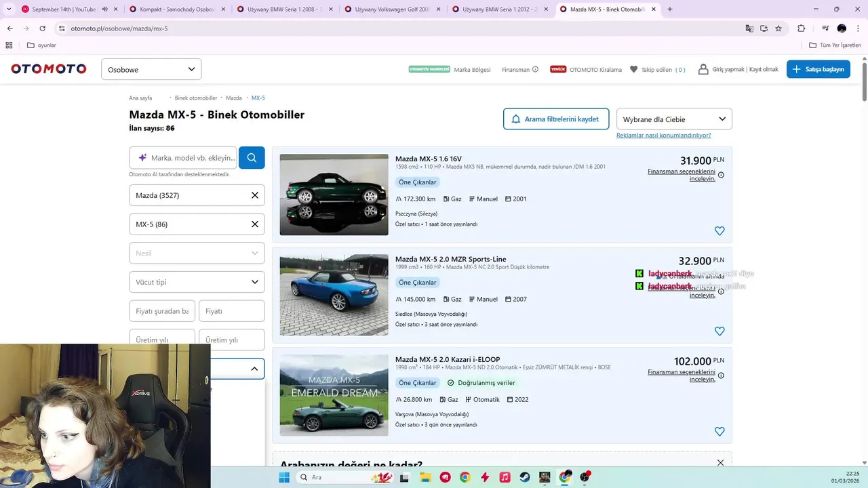The image size is (868, 488).
Task: Open Steam from the taskbar
Action: click(x=525, y=477)
